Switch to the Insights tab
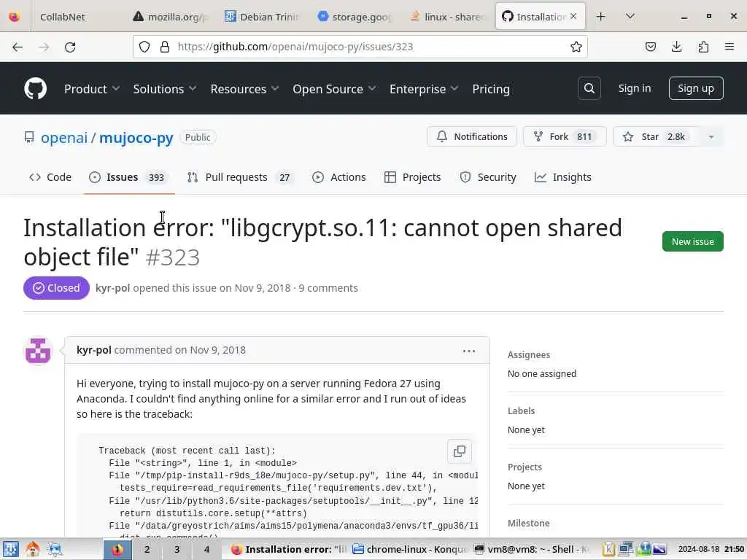 click(x=563, y=177)
